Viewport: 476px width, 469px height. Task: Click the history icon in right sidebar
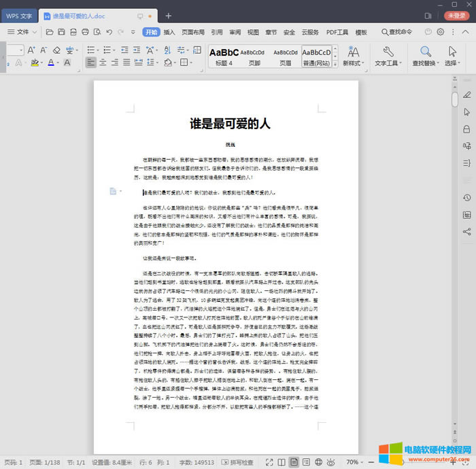click(466, 198)
